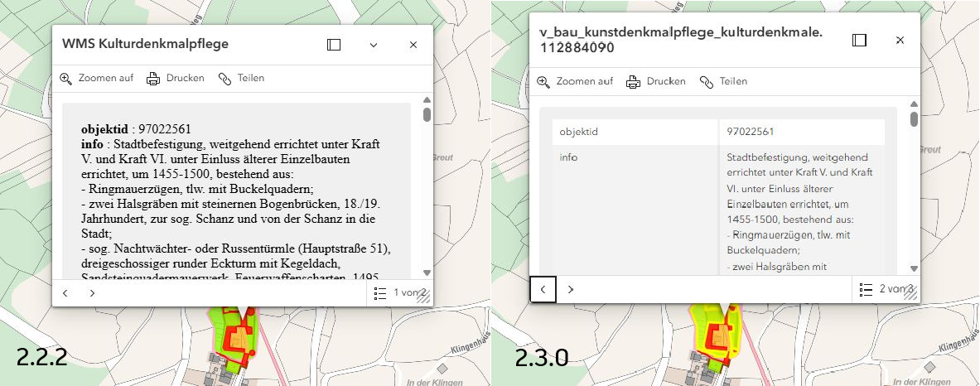The height and width of the screenshot is (386, 980).
Task: Click the focused previous-feature arrow in v_bau_kunstdenkmalpflege popup
Action: click(543, 289)
